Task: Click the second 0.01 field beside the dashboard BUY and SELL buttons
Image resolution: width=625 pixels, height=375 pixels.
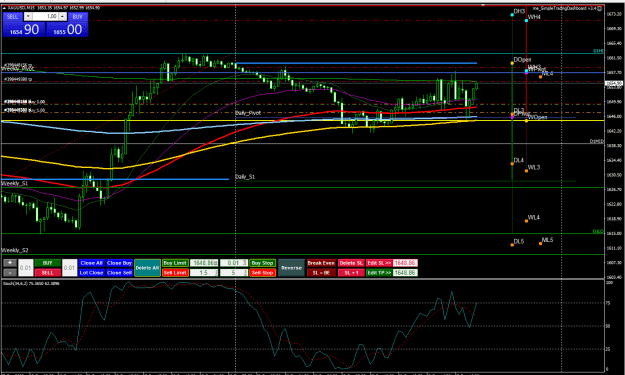Action: click(x=69, y=268)
